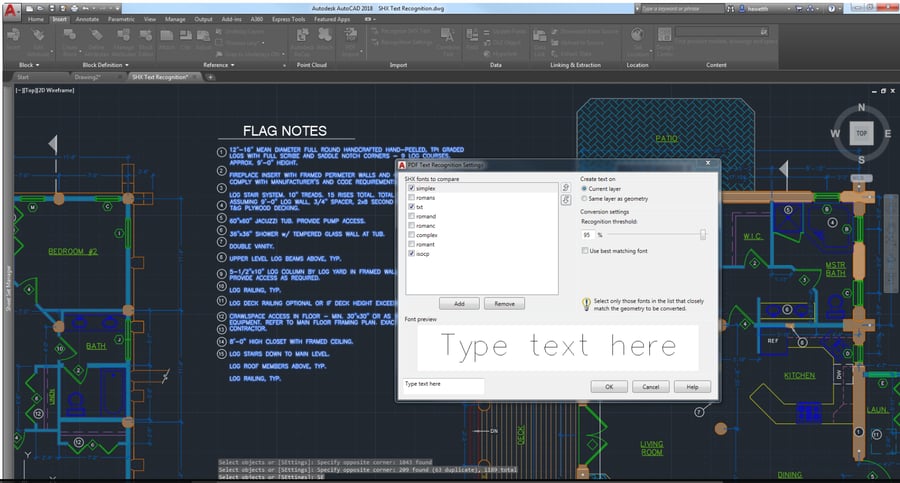Viewport: 900px width, 483px height.
Task: Click the New file icon in quick access toolbar
Action: pyautogui.click(x=30, y=9)
